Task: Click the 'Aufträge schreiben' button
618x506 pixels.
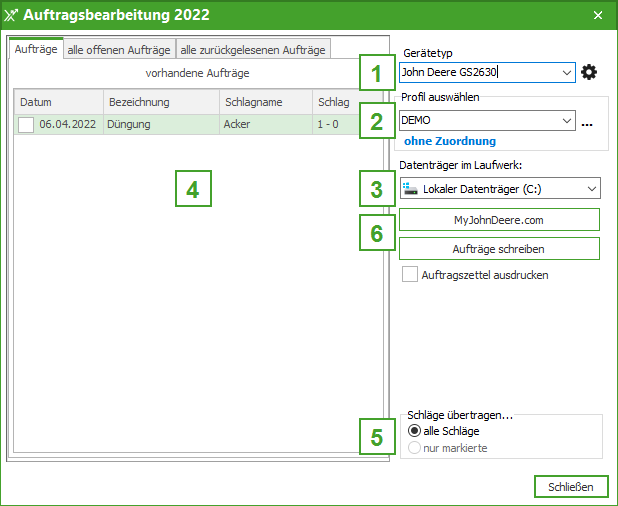Action: click(499, 248)
